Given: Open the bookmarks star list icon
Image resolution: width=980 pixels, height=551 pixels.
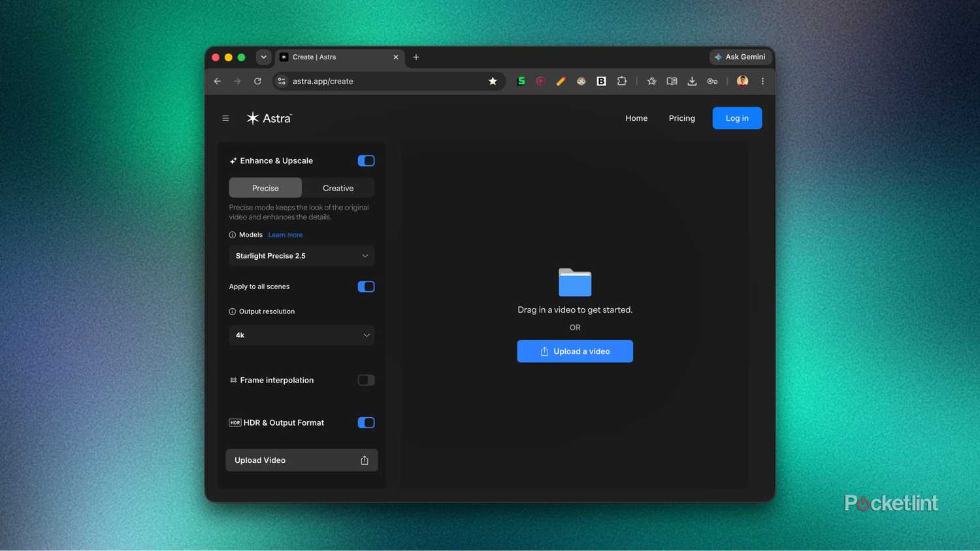Looking at the screenshot, I should click(651, 81).
